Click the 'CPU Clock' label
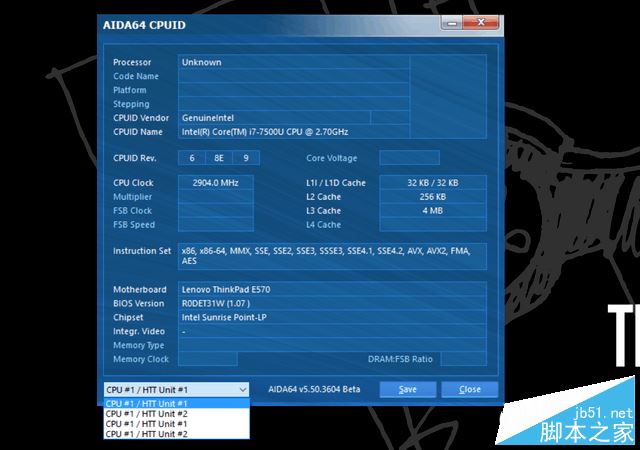640x450 pixels. point(133,183)
